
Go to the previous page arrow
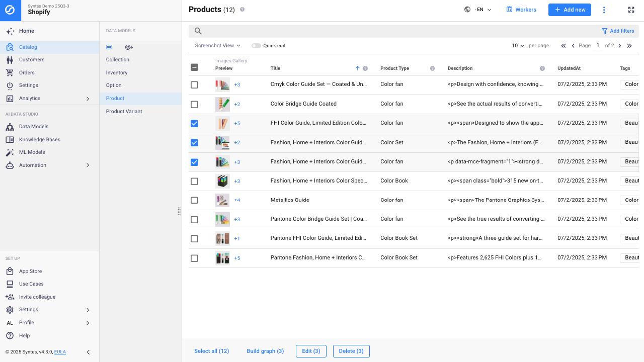point(573,46)
